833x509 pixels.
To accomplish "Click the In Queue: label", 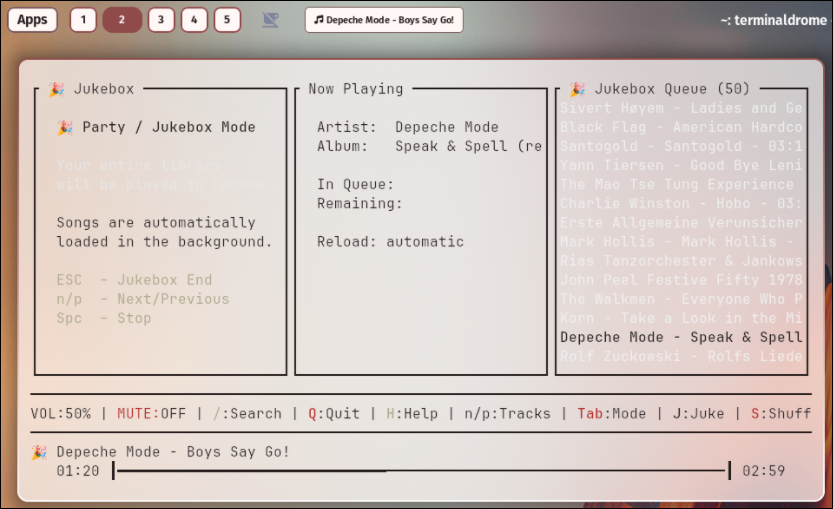I will (355, 184).
